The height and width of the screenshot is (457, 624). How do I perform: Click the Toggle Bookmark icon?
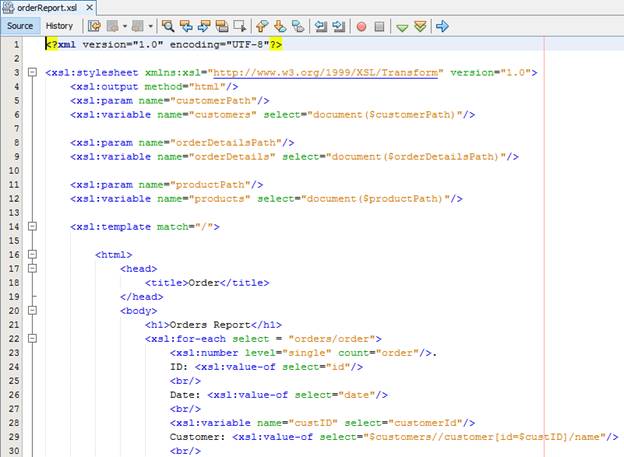(298, 26)
